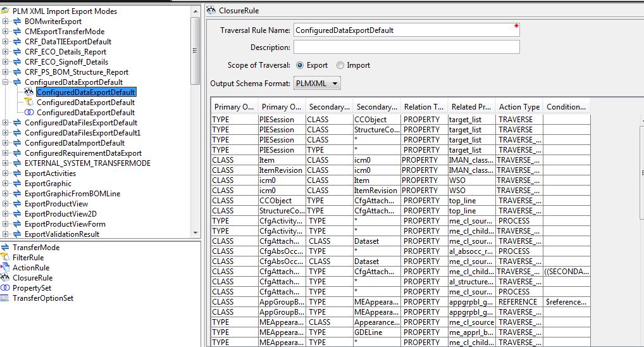Screen dimensions: 644x347
Task: Click the ActionRule icon in lower panel
Action: click(5, 267)
